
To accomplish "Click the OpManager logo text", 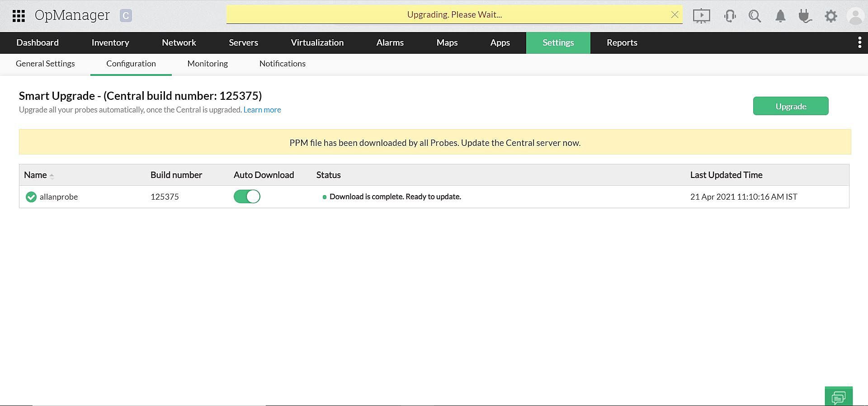I will click(72, 15).
